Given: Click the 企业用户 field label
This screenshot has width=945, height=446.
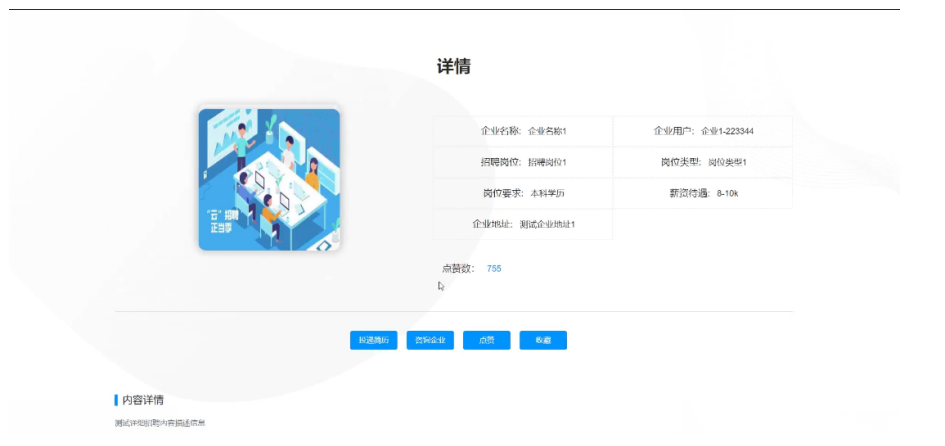Looking at the screenshot, I should (674, 131).
